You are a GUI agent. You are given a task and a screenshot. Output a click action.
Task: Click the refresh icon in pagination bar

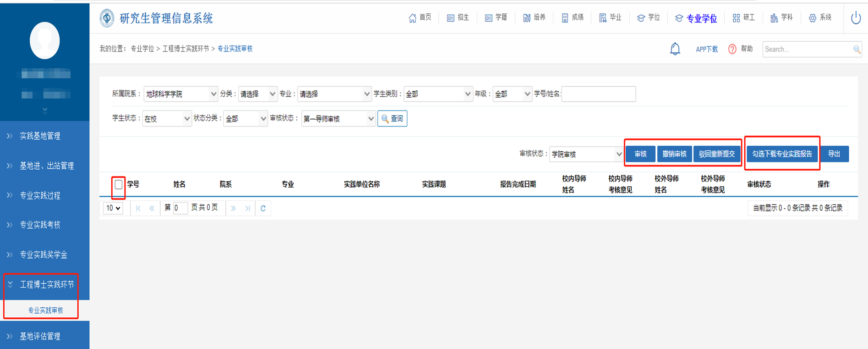tap(263, 208)
